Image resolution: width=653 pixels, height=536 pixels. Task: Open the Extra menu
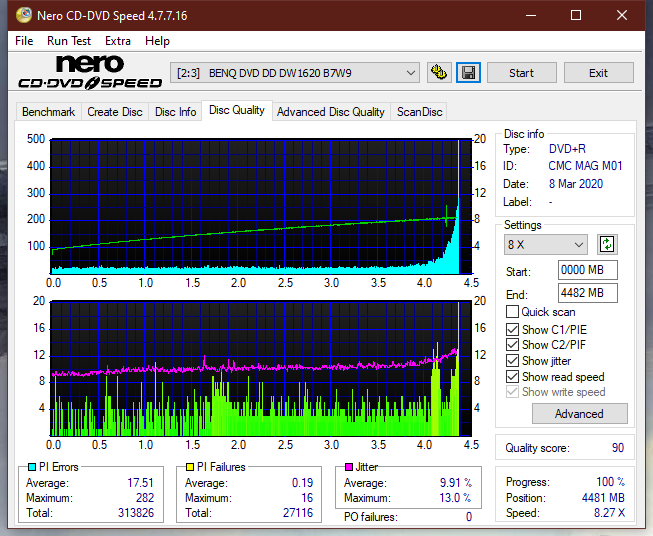pyautogui.click(x=118, y=41)
